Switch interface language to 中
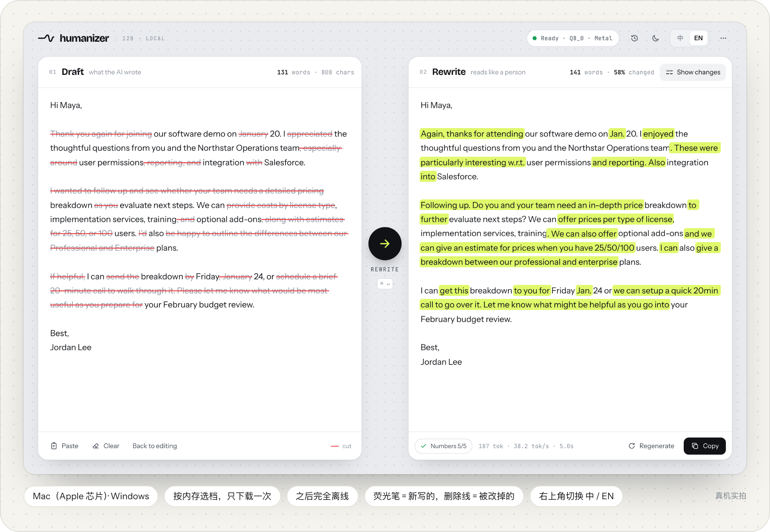 click(x=680, y=38)
